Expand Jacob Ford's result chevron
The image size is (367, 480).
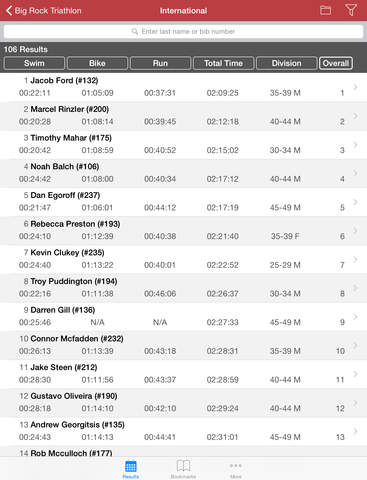(x=355, y=87)
